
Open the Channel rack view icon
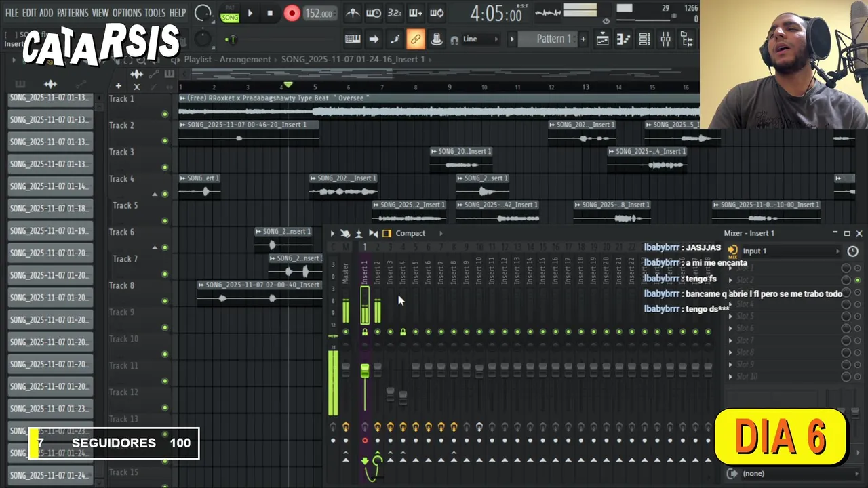(x=645, y=39)
